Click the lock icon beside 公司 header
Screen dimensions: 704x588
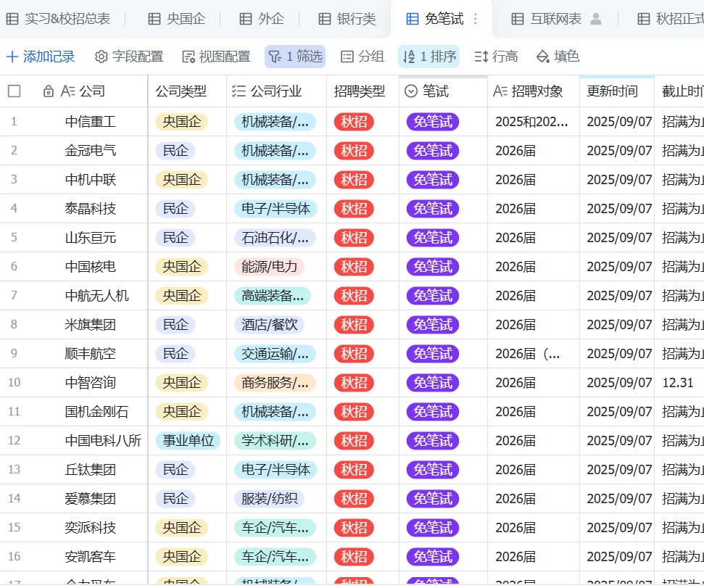click(x=49, y=91)
